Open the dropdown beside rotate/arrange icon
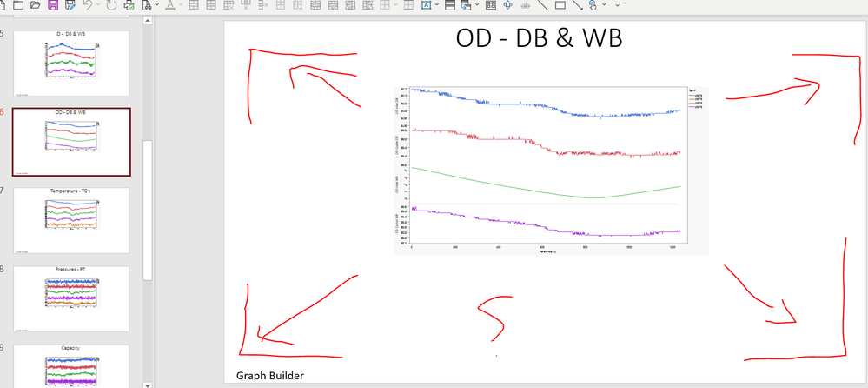The width and height of the screenshot is (868, 388). click(477, 4)
